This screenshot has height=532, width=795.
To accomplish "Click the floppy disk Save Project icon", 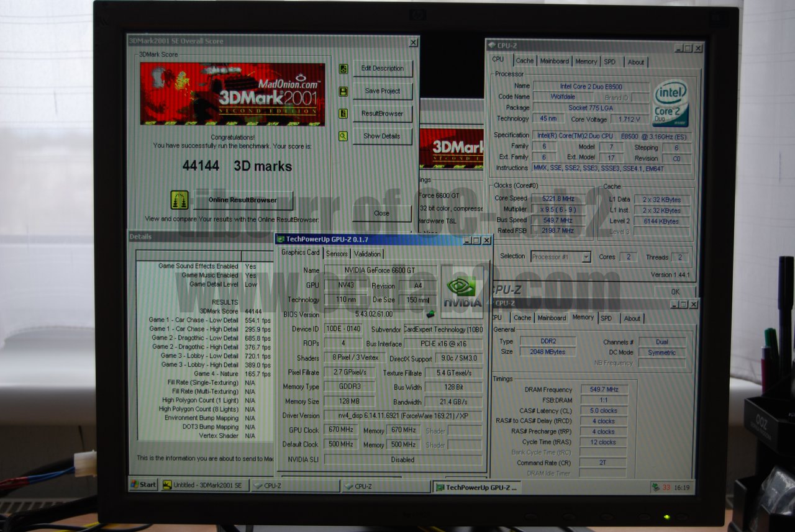I will click(x=343, y=91).
